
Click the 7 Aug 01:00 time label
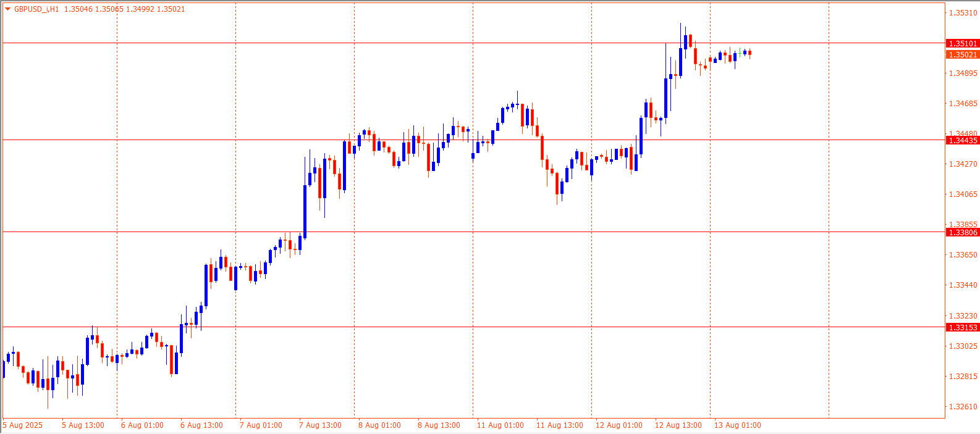coord(261,425)
